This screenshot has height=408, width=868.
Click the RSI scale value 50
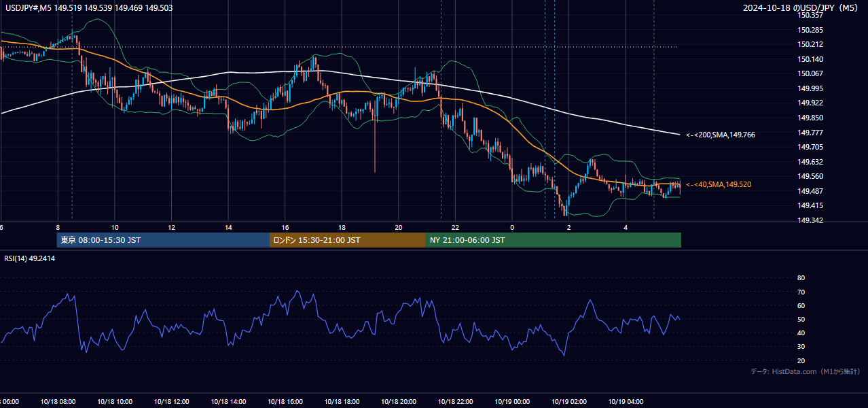click(801, 319)
